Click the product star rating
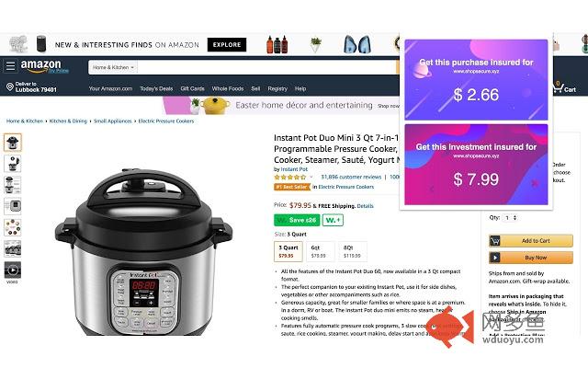Viewport: 588px width, 368px height. click(290, 177)
